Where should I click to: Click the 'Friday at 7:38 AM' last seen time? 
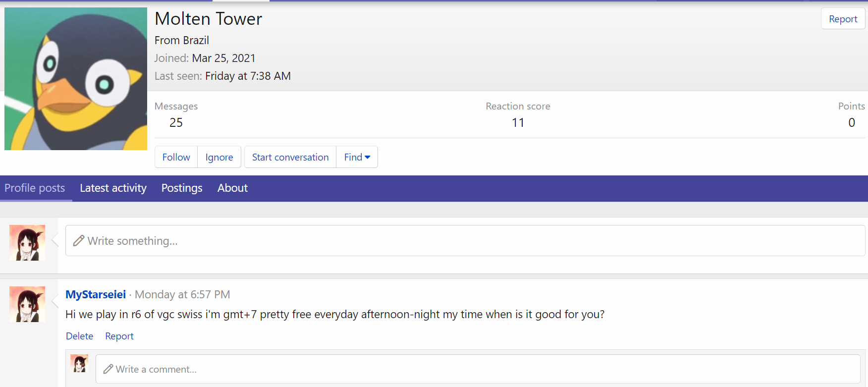tap(248, 76)
